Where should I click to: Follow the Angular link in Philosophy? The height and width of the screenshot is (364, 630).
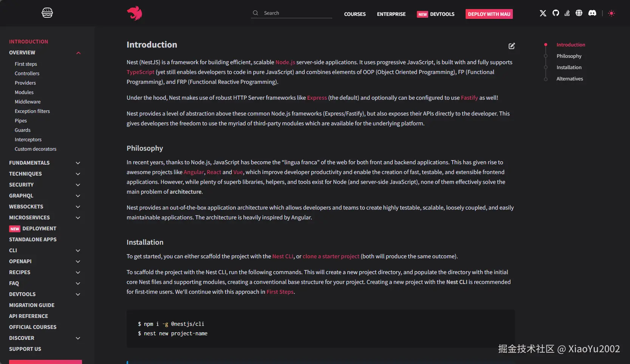(193, 172)
